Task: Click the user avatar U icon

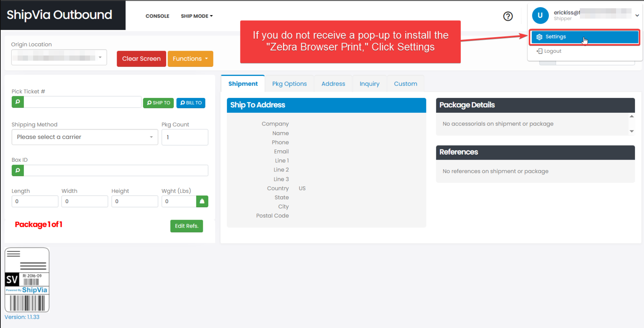Action: click(540, 16)
